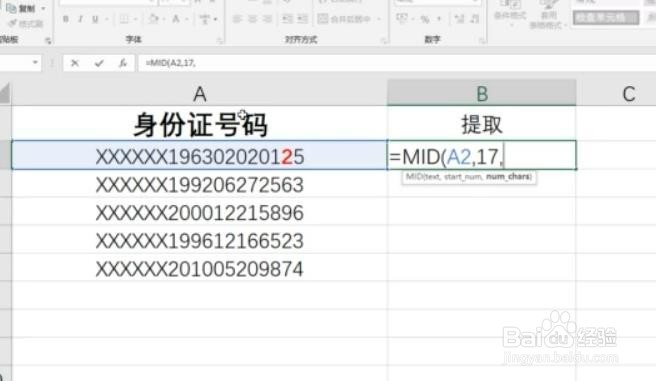Open the Copy options dropdown arrow

[x=43, y=8]
